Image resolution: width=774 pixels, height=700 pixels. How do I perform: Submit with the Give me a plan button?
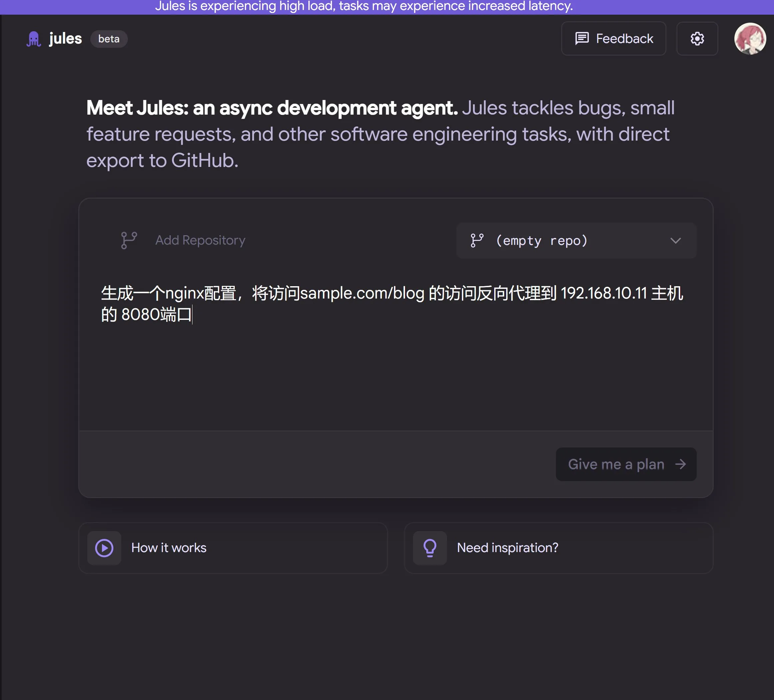coord(626,464)
